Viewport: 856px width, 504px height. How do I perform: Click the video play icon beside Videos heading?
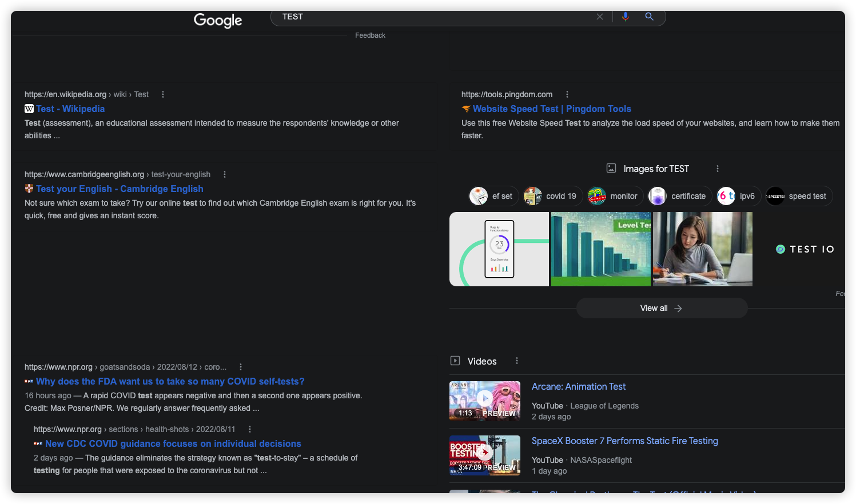[x=455, y=361]
